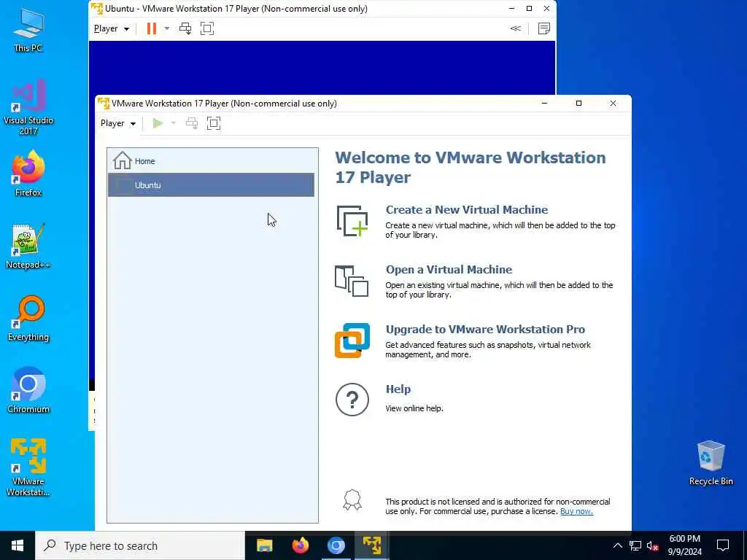Image resolution: width=747 pixels, height=560 pixels.
Task: Open the Windows Start menu
Action: pos(18,545)
